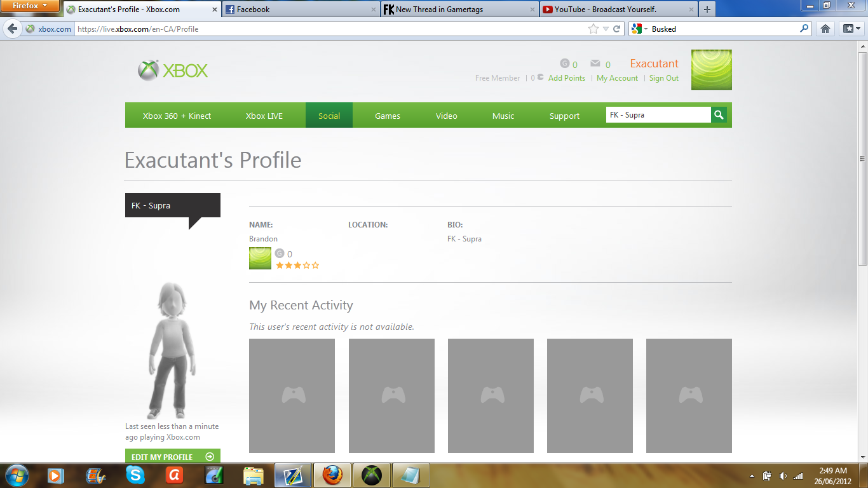
Task: Open the My Account link
Action: (617, 78)
